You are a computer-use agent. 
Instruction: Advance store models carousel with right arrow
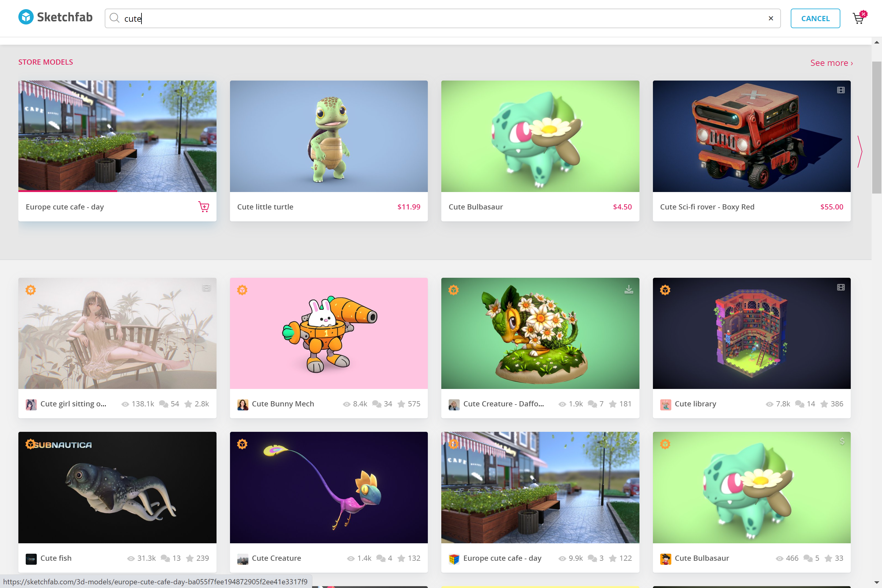pyautogui.click(x=860, y=152)
